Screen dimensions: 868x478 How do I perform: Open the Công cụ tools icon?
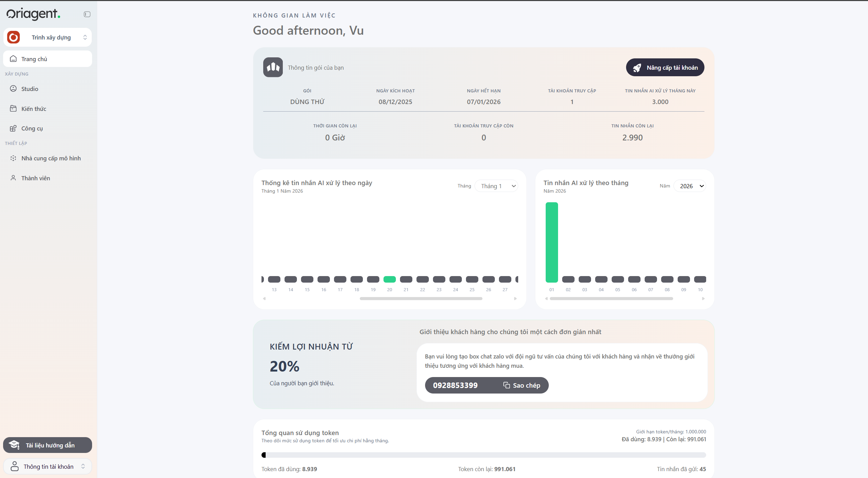(13, 128)
